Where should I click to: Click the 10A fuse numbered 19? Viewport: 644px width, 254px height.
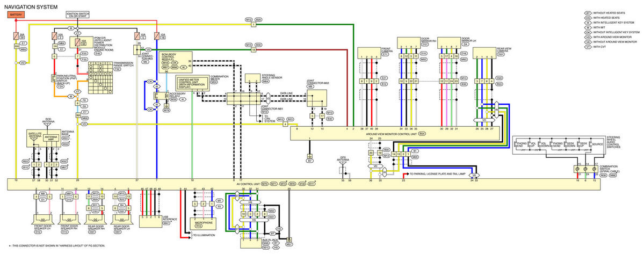click(156, 36)
